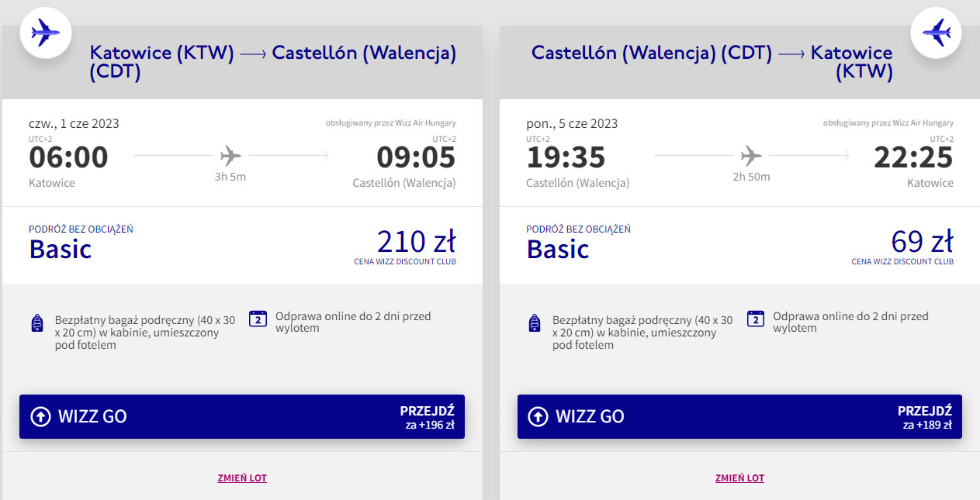
Task: Click ZMIEŃ LOT under the Katowice departure
Action: [x=242, y=478]
